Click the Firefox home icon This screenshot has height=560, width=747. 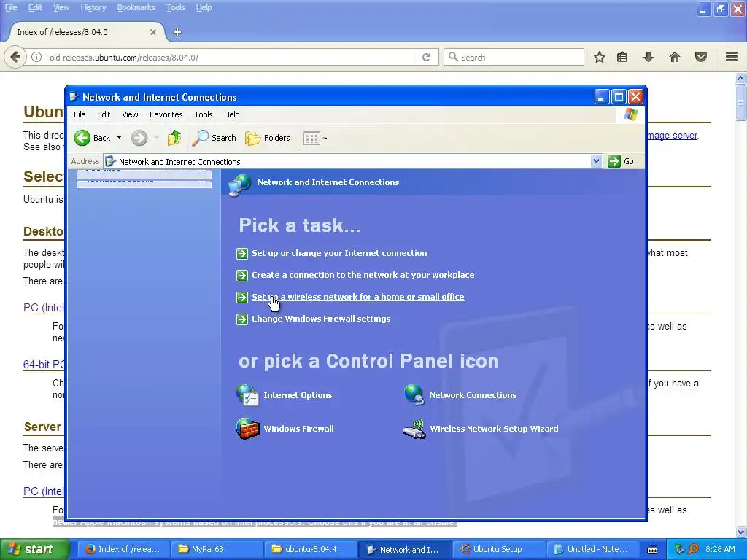(675, 58)
